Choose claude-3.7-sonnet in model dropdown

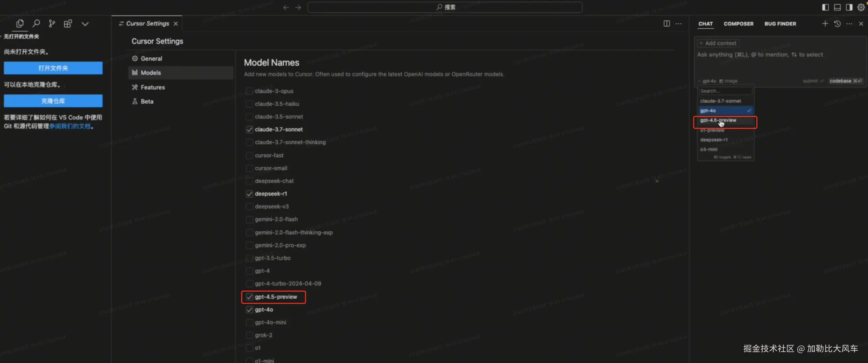click(x=726, y=101)
